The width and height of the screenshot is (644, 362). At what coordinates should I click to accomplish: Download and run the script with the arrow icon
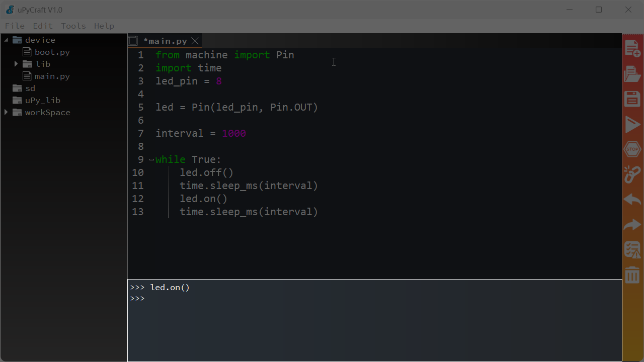[632, 124]
